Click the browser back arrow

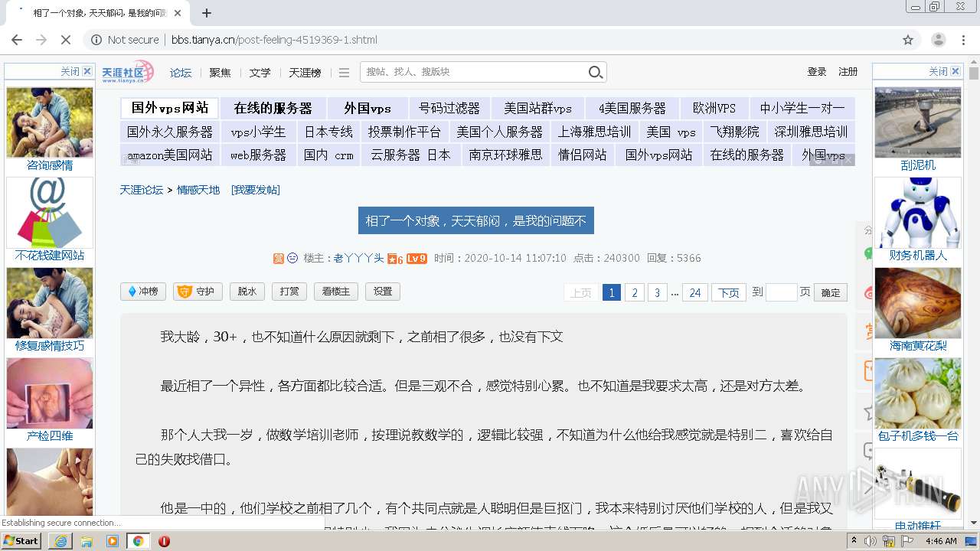point(17,40)
